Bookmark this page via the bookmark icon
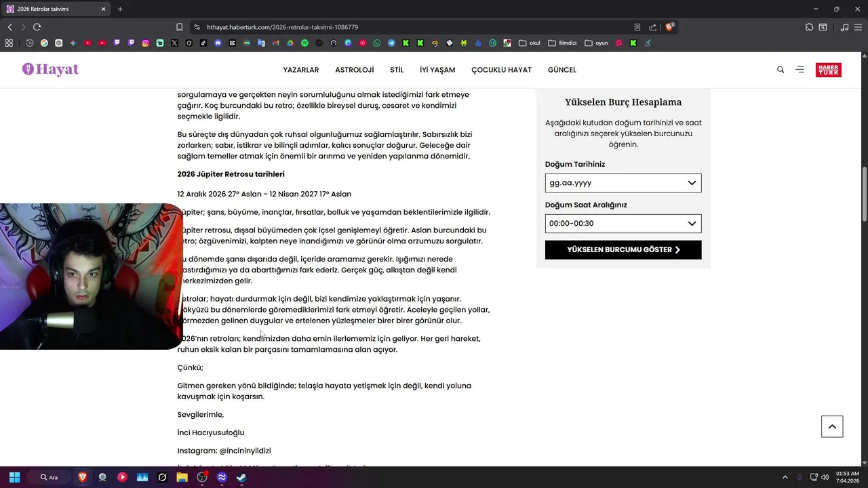 [x=179, y=27]
